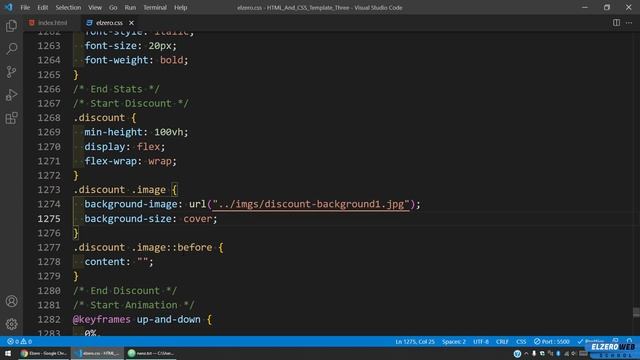
Task: Click the 'display: flex;' declaration
Action: coord(124,147)
